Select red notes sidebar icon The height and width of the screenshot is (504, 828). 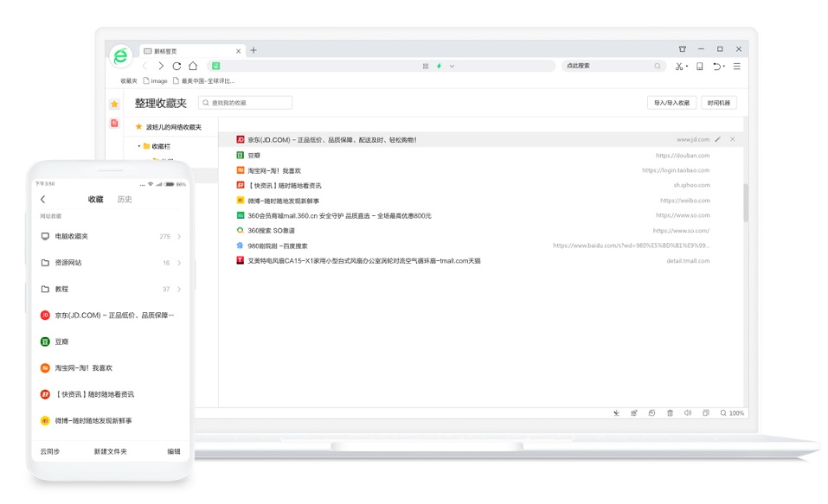point(114,123)
